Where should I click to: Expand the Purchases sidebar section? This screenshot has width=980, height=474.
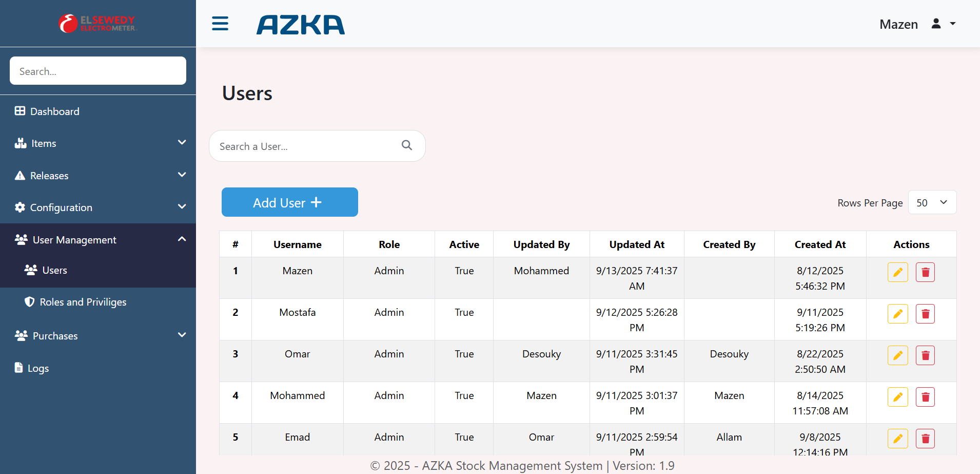point(97,336)
